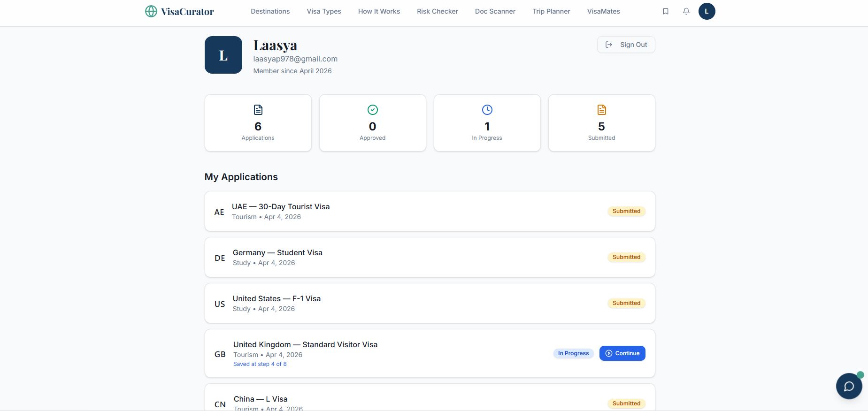Screen dimensions: 868x411
Task: Click 'Tourism • Apr 4, 2026' under UAE
Action: click(266, 217)
